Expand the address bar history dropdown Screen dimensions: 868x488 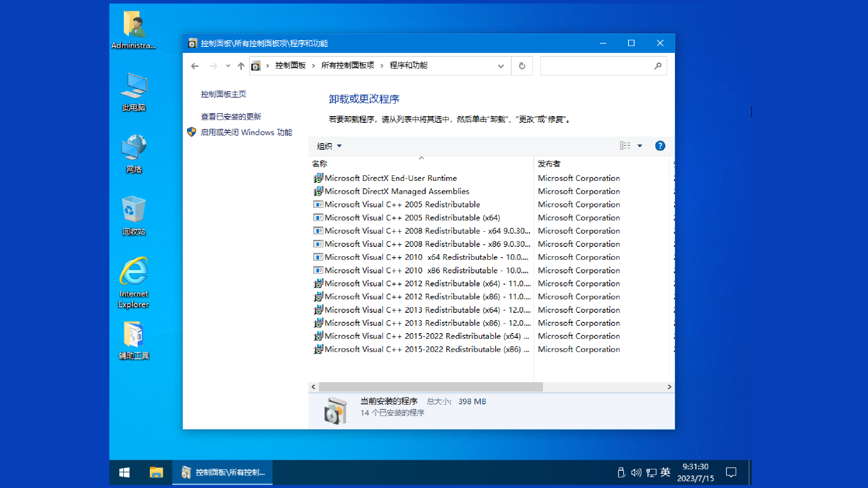501,66
